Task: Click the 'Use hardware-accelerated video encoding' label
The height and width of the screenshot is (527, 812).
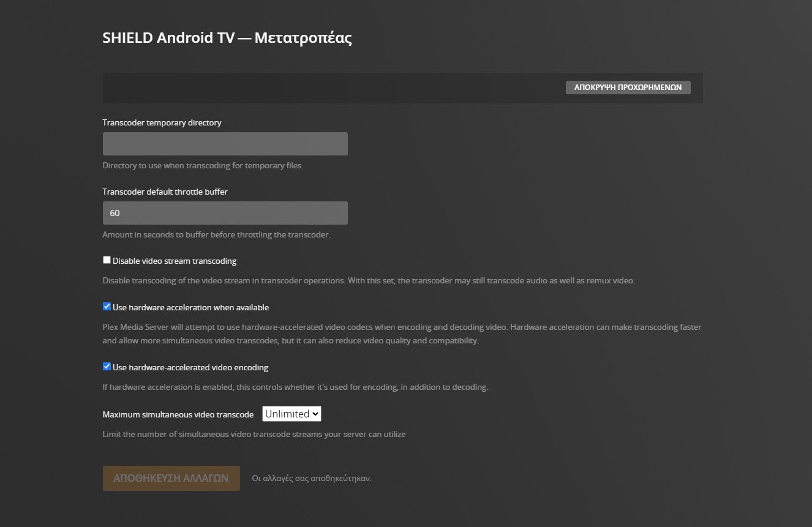Action: point(190,368)
